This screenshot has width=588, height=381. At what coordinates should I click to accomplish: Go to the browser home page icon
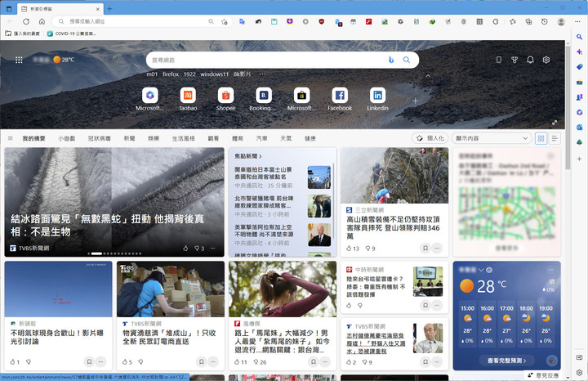pyautogui.click(x=42, y=21)
